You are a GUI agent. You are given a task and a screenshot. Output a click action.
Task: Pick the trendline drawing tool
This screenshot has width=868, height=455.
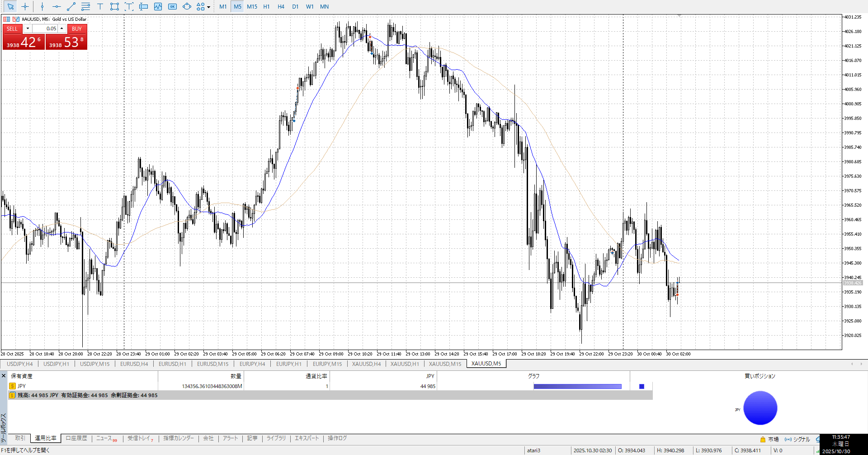pos(71,6)
